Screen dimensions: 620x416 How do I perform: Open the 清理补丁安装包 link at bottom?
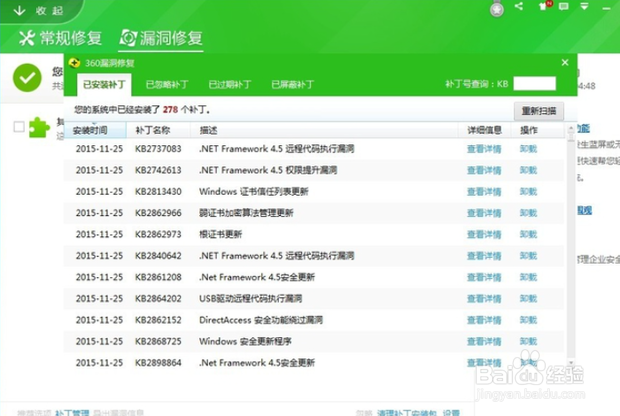[x=407, y=412]
